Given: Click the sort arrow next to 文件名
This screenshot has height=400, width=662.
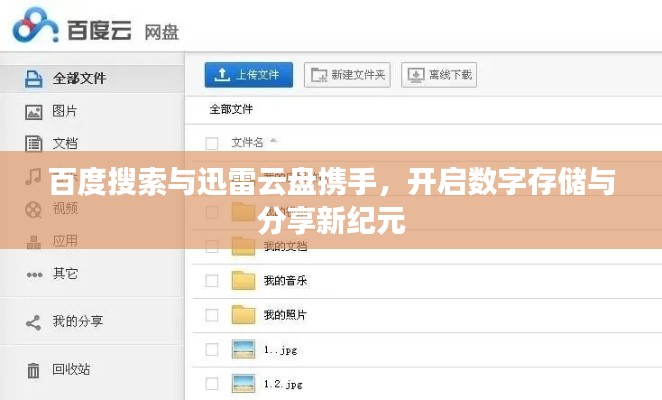Looking at the screenshot, I should (x=274, y=142).
